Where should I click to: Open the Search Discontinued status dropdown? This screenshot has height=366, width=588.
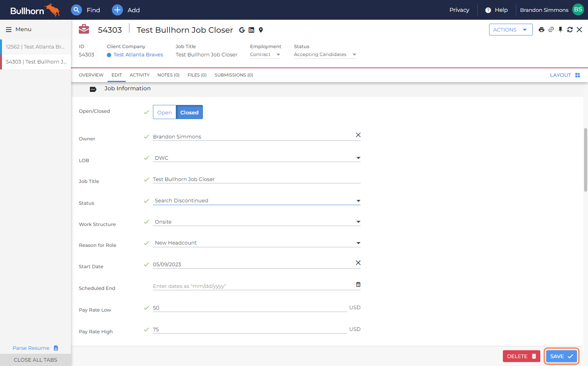coord(257,201)
